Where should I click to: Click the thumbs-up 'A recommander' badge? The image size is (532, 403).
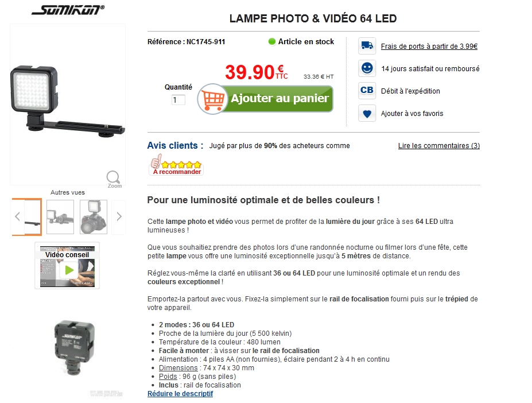176,165
